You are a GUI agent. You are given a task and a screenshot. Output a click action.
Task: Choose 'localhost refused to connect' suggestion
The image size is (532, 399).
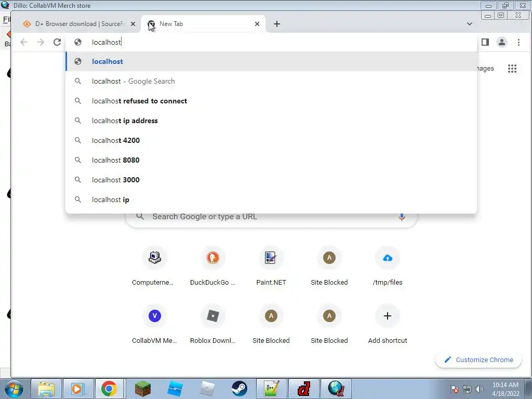pos(271,101)
